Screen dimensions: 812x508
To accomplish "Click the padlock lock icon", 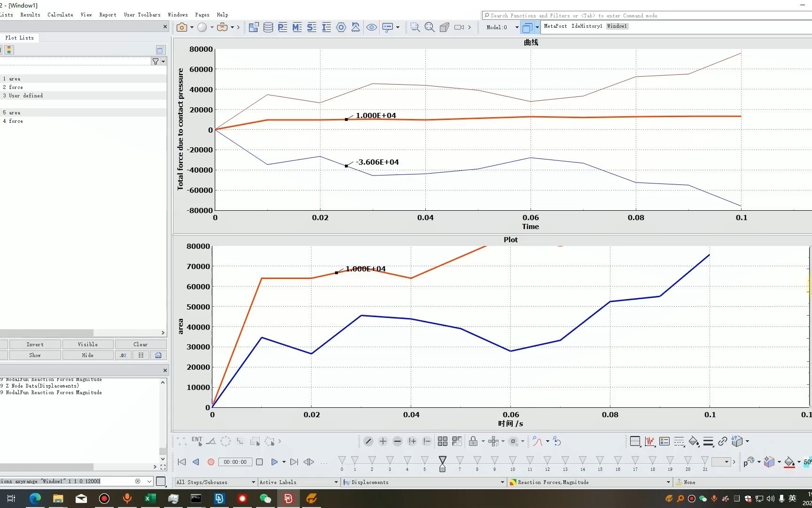I will [x=473, y=441].
